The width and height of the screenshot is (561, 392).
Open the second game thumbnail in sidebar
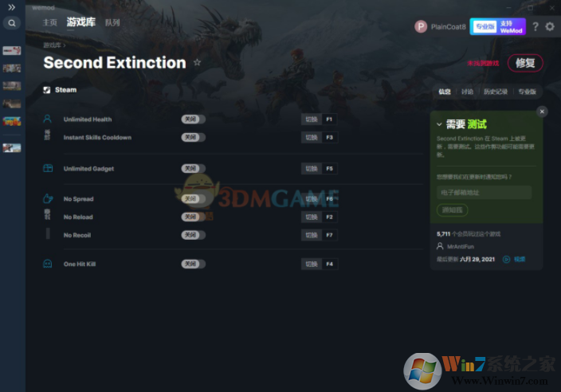12,69
